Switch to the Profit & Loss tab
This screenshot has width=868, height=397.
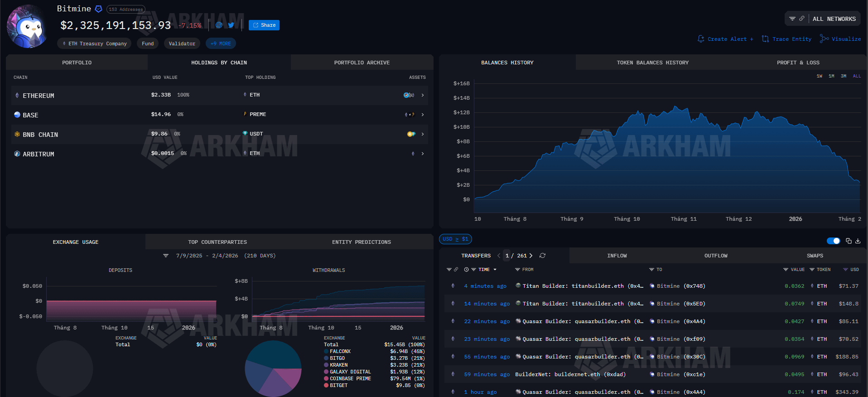tap(798, 63)
